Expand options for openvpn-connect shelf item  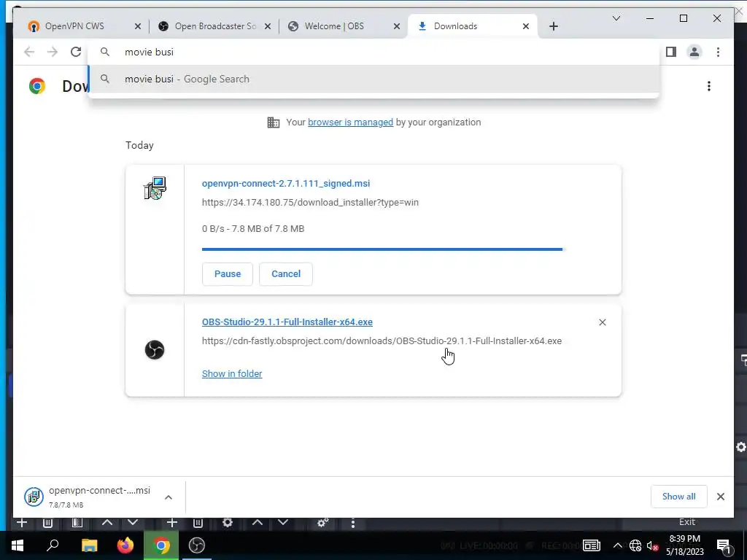tap(169, 497)
